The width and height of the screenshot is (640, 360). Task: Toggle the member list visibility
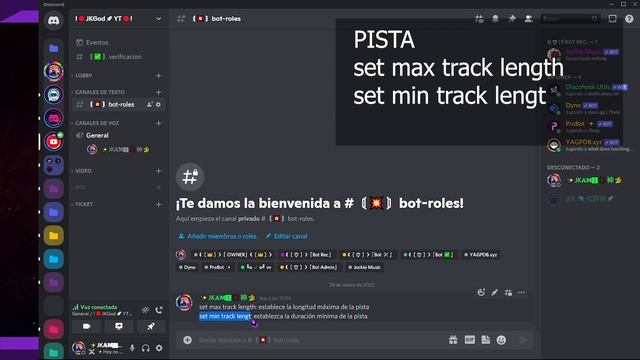[528, 19]
